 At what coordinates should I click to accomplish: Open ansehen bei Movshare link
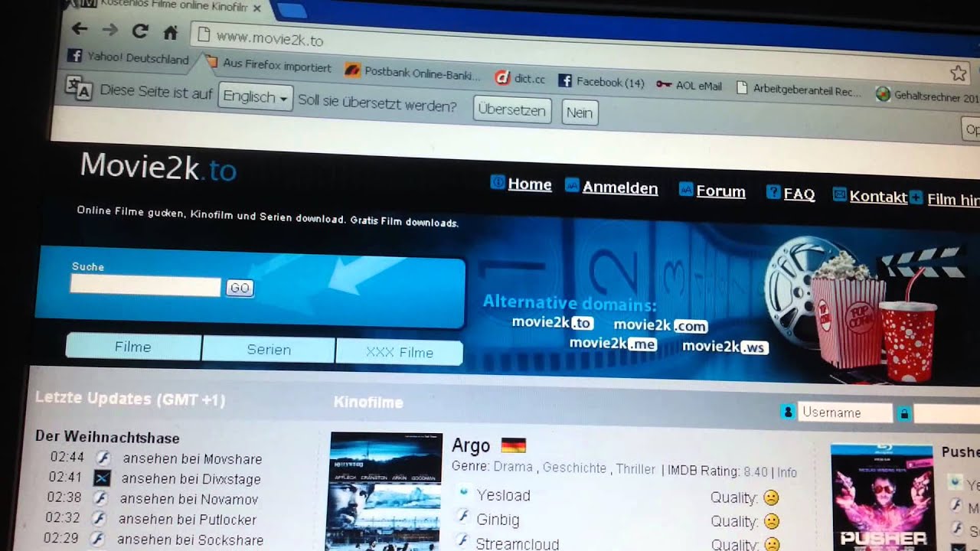tap(192, 459)
